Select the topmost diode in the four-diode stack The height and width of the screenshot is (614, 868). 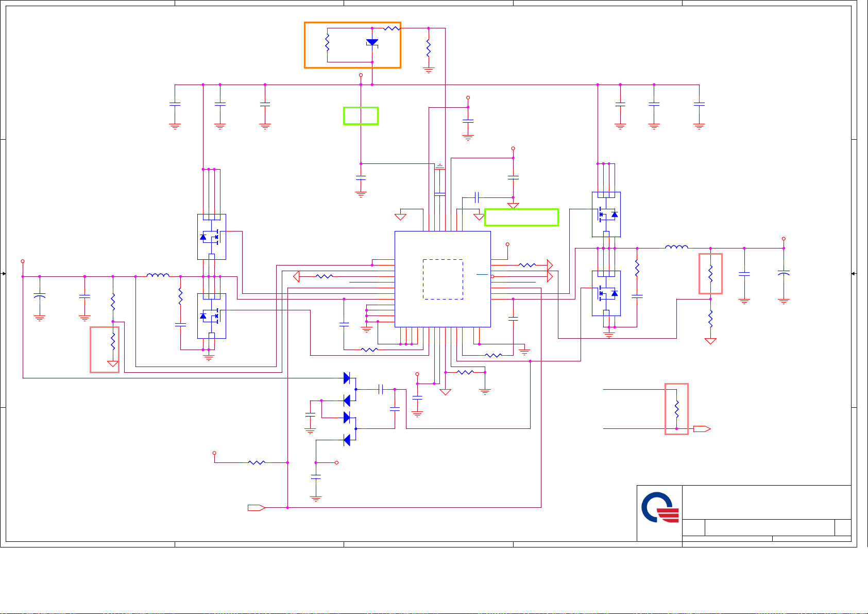[x=347, y=378]
